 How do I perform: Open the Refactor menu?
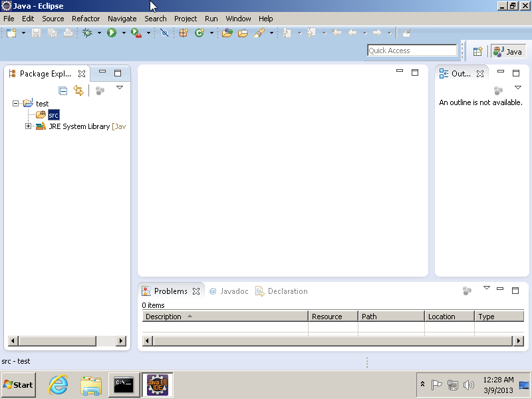(x=86, y=19)
